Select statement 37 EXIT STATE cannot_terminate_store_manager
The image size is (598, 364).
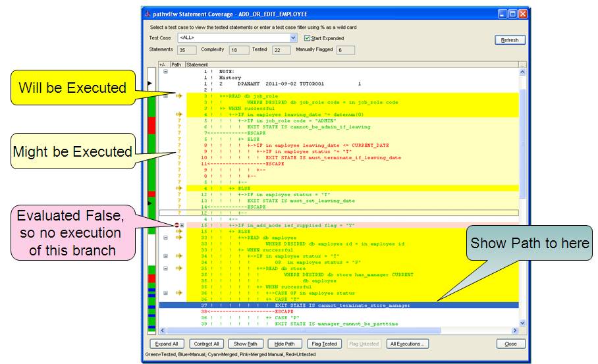342,305
